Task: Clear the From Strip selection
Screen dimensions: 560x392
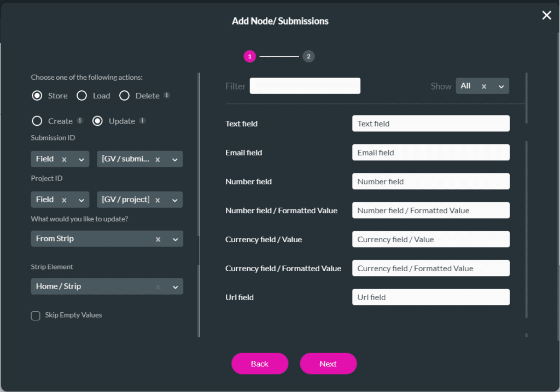Action: pos(158,239)
